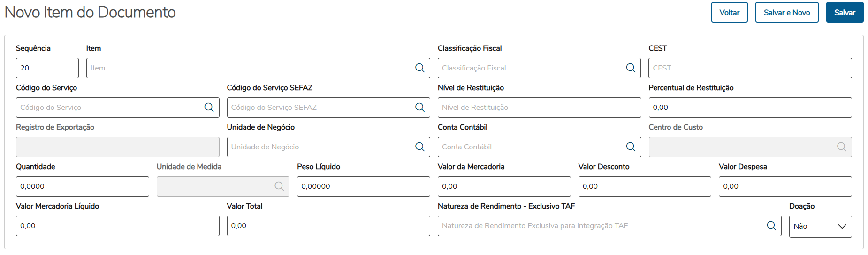The height and width of the screenshot is (255, 868).
Task: Focus the Quantidade input field
Action: click(82, 186)
